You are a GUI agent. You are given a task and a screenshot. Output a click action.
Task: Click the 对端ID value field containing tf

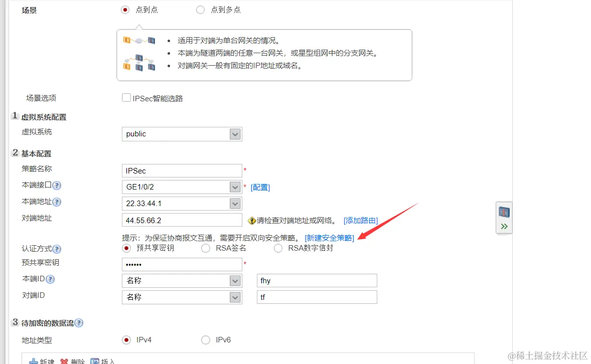[317, 297]
